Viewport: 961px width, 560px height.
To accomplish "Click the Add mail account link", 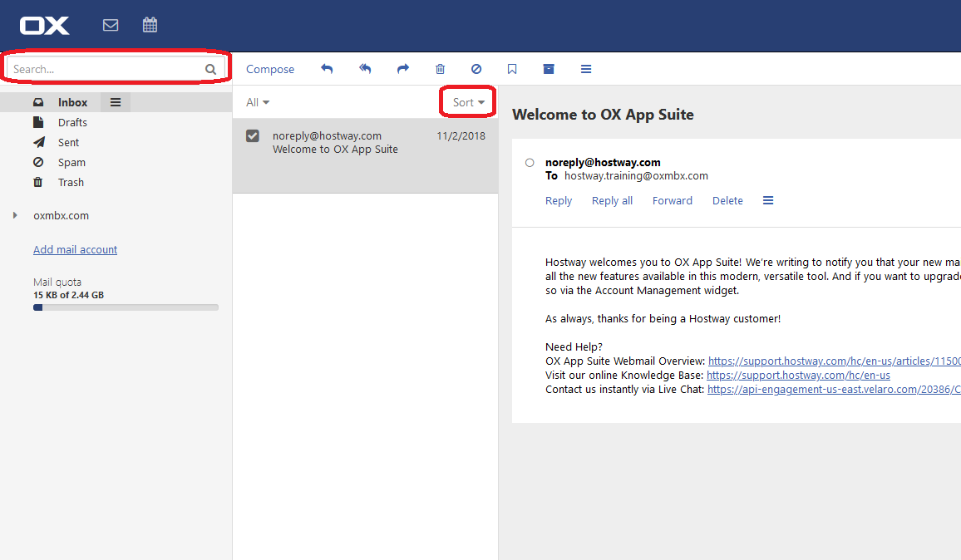I will [76, 249].
